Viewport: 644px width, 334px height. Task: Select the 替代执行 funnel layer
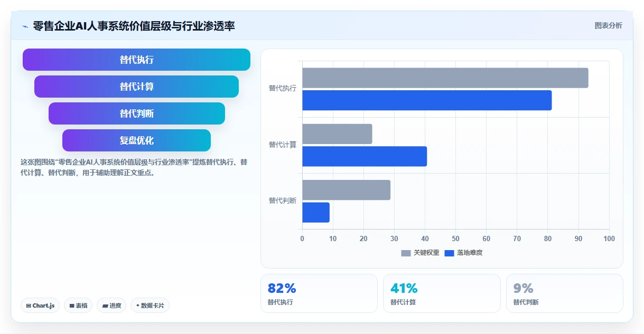(136, 60)
